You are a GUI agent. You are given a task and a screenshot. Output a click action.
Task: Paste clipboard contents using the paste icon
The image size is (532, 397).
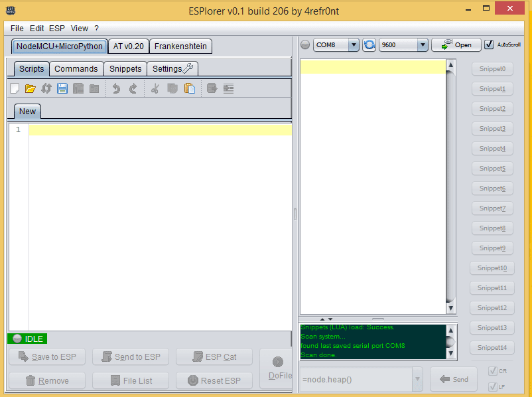point(190,88)
